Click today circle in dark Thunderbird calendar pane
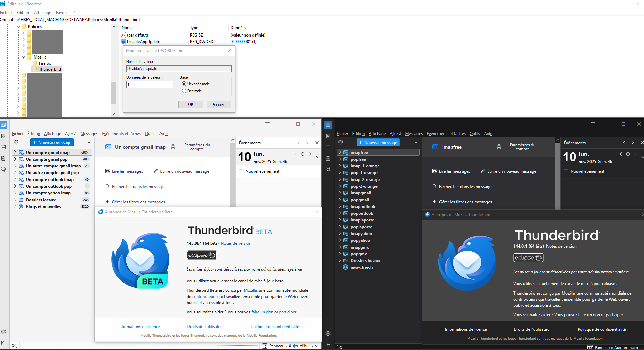644x350 pixels. pos(628,154)
